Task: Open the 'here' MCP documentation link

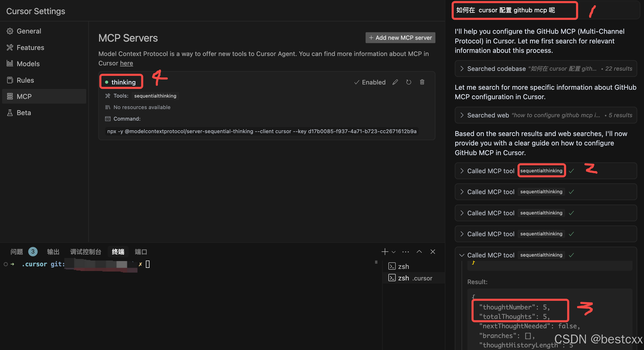Action: (126, 63)
